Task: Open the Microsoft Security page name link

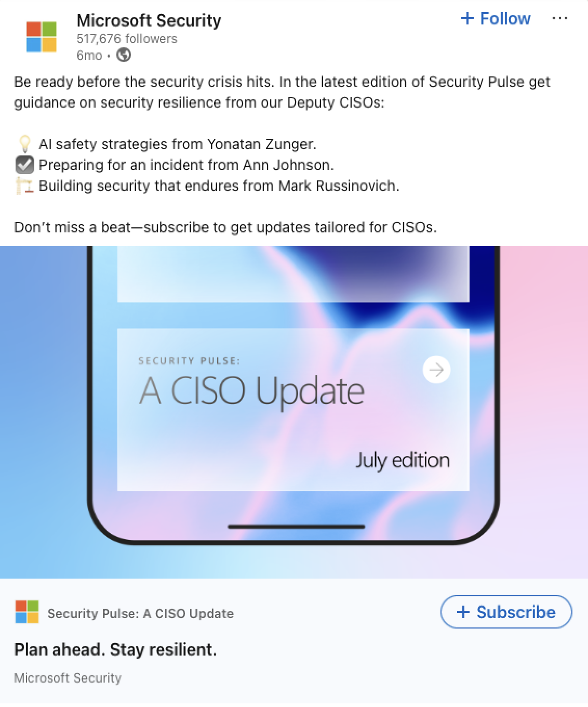Action: (149, 20)
